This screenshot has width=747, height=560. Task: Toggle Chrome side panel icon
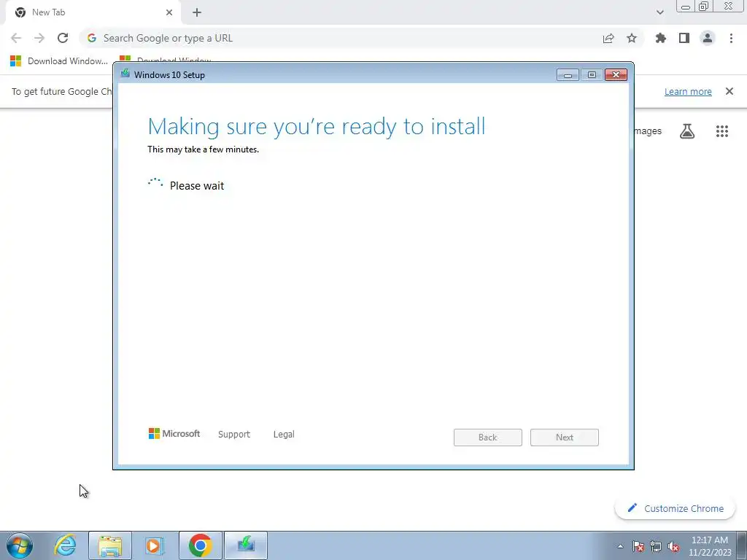point(684,38)
